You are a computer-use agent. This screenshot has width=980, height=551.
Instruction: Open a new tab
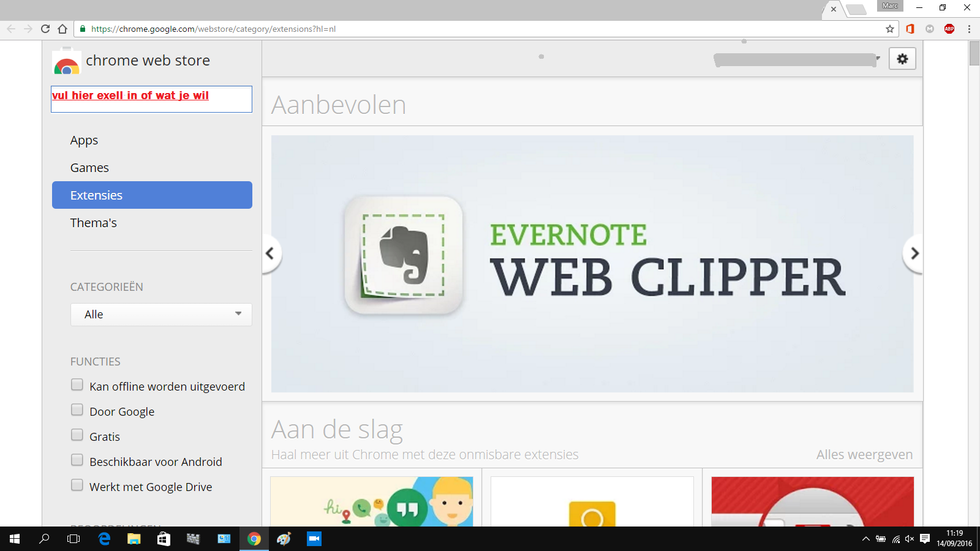click(x=856, y=9)
